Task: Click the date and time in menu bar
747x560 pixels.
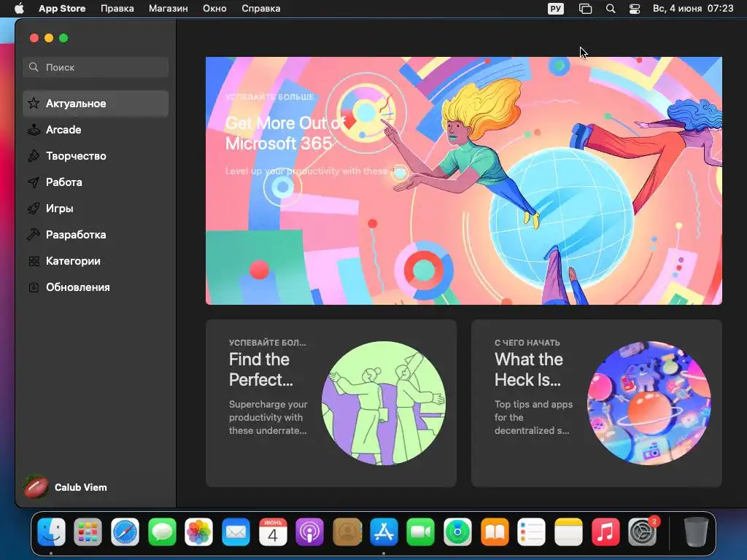Action: [693, 9]
